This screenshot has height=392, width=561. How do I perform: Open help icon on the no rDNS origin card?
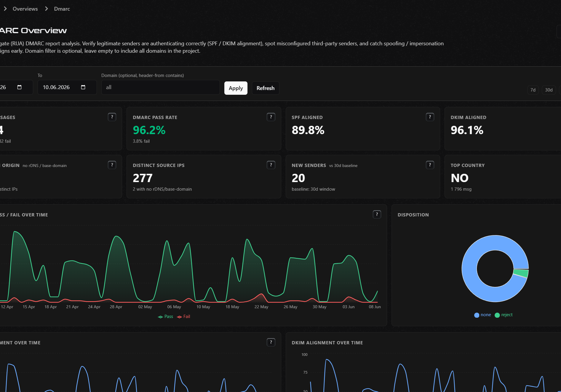coord(112,165)
